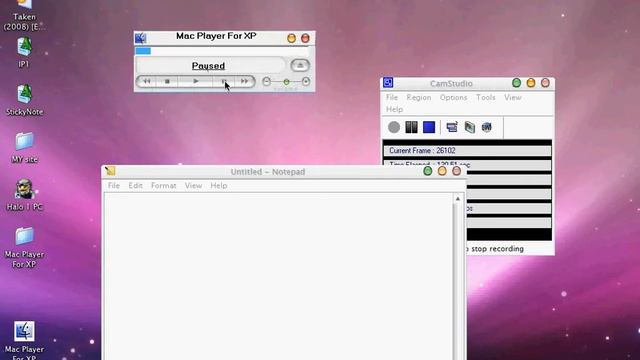640x360 pixels.
Task: Stop playback in Mac Player For XP
Action: coord(167,81)
